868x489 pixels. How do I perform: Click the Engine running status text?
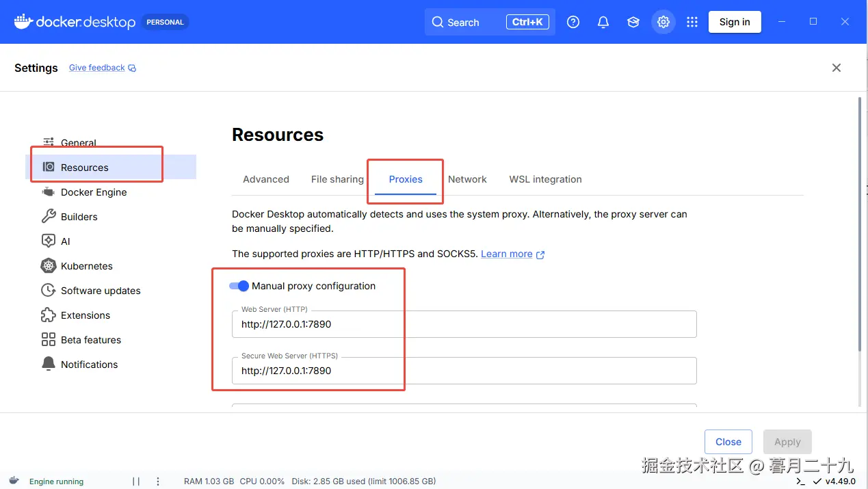(56, 481)
